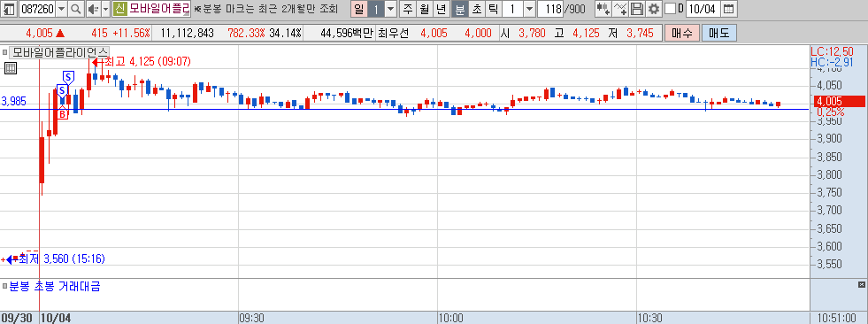Click the stock search magnifier icon
868x324 pixels.
click(x=76, y=8)
